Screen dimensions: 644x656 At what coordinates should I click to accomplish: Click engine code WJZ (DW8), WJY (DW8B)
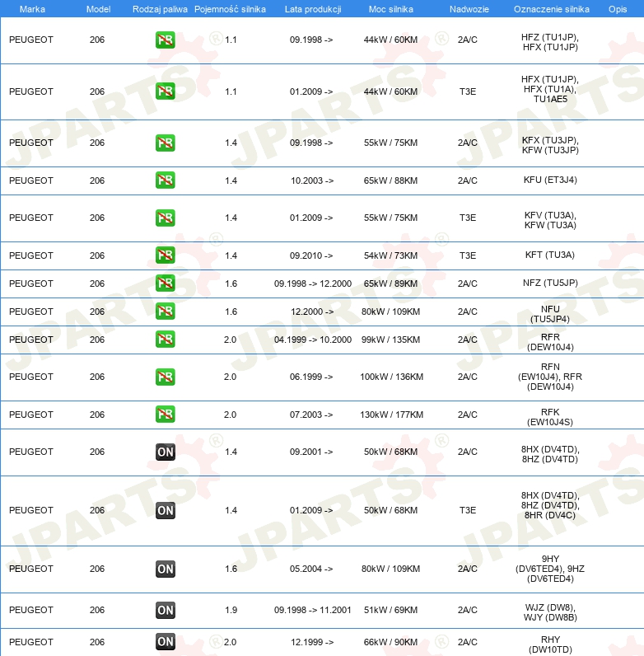pyautogui.click(x=550, y=612)
